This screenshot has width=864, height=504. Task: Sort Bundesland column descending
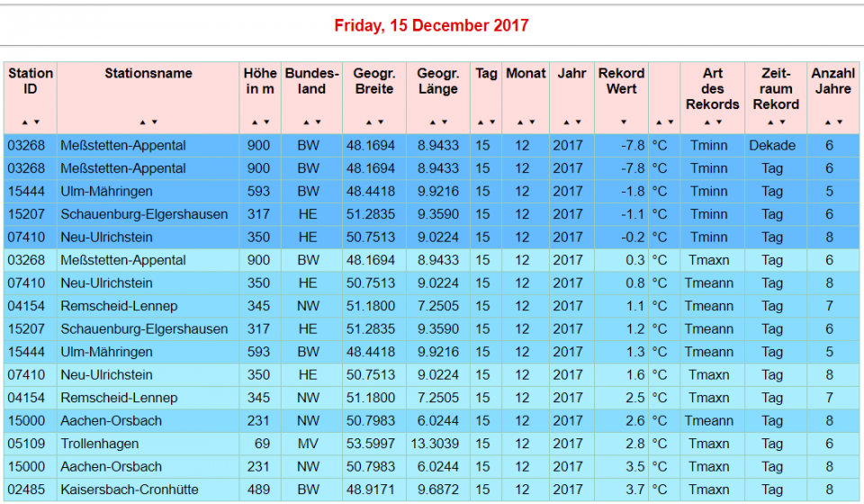(318, 122)
